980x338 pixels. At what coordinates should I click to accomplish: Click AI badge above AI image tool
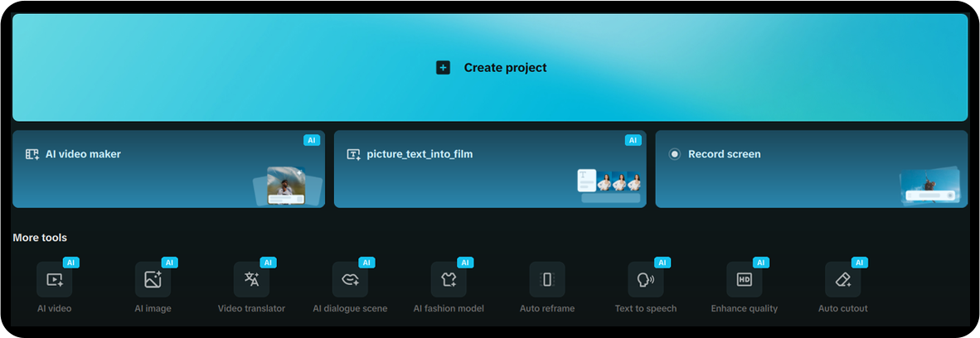coord(169,263)
